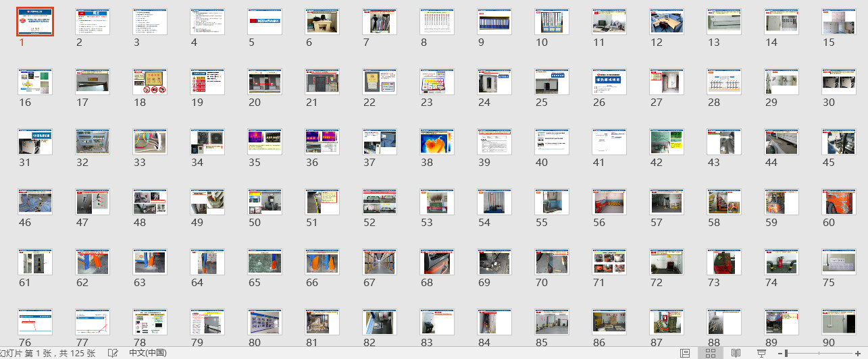Select slide 1 thumbnail
The image size is (868, 359).
pyautogui.click(x=35, y=22)
